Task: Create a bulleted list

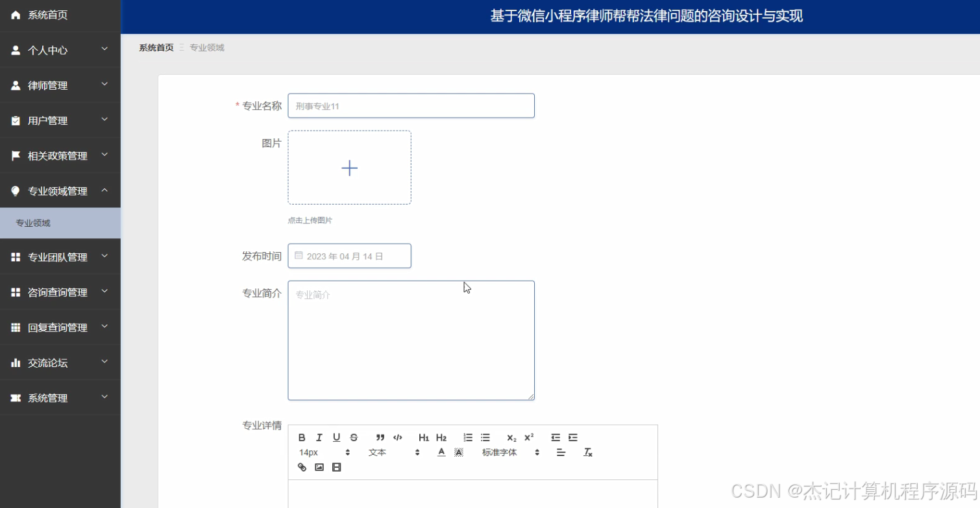Action: click(x=485, y=437)
